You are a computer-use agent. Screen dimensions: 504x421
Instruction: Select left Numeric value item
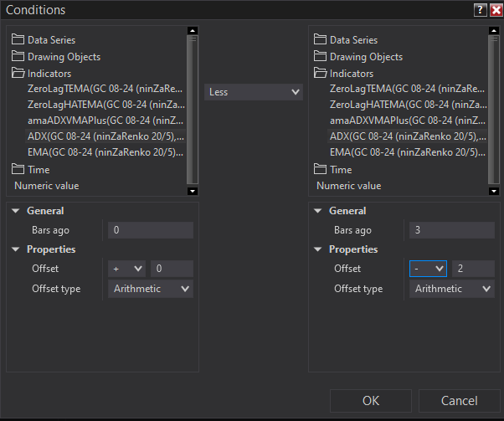click(x=47, y=186)
